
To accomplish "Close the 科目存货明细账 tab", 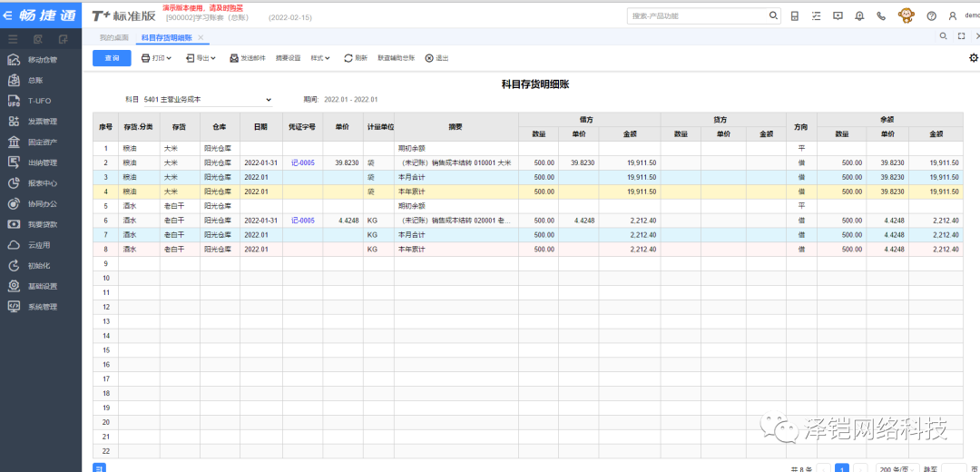I will tap(201, 37).
